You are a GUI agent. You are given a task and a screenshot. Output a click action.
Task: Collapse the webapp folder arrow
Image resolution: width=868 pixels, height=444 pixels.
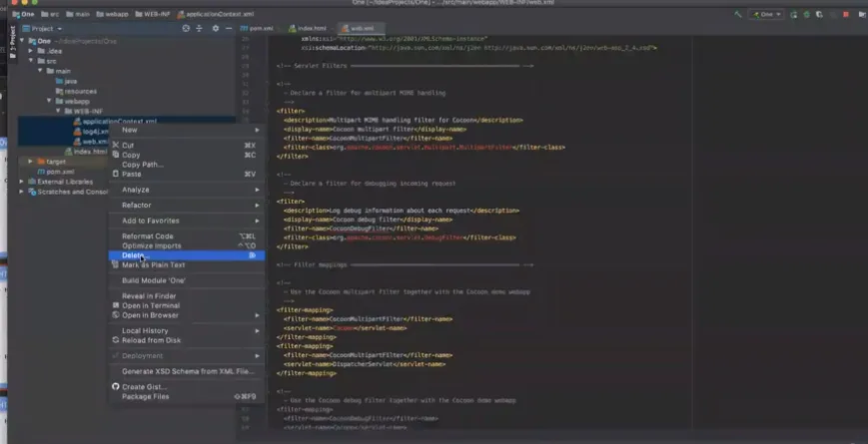tap(49, 101)
